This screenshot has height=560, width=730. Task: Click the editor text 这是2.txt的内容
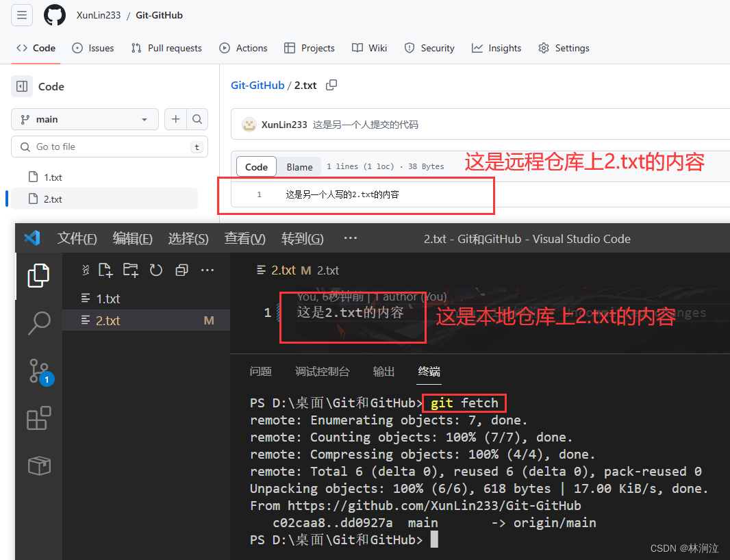[351, 312]
